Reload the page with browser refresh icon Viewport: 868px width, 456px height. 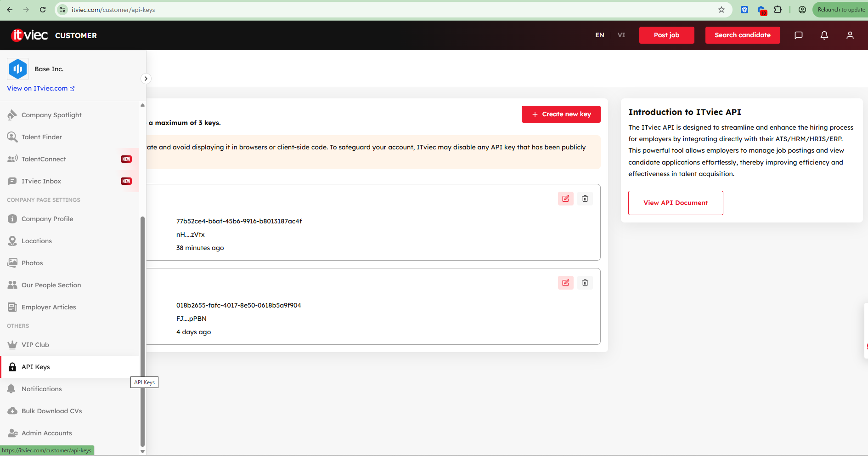coord(43,10)
